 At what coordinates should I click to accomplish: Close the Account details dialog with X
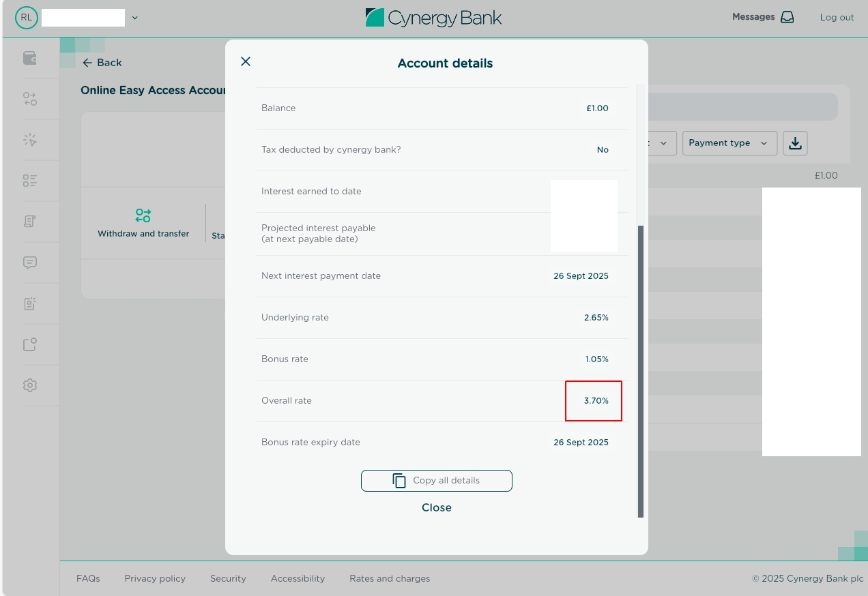[246, 61]
